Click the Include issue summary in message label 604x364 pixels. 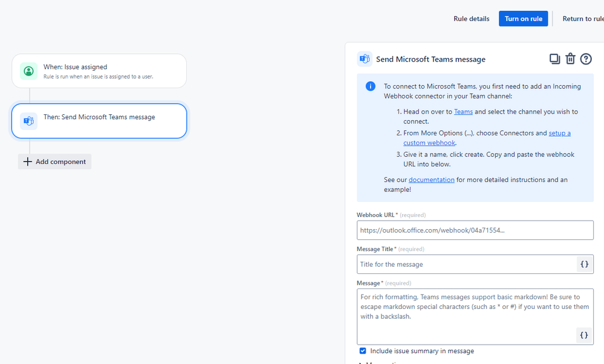pyautogui.click(x=422, y=351)
